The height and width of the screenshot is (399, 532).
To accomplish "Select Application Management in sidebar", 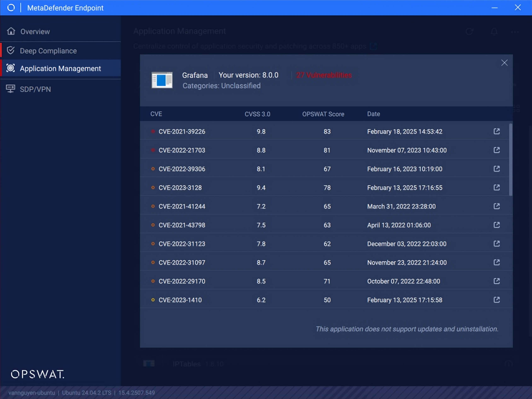I will [x=60, y=69].
